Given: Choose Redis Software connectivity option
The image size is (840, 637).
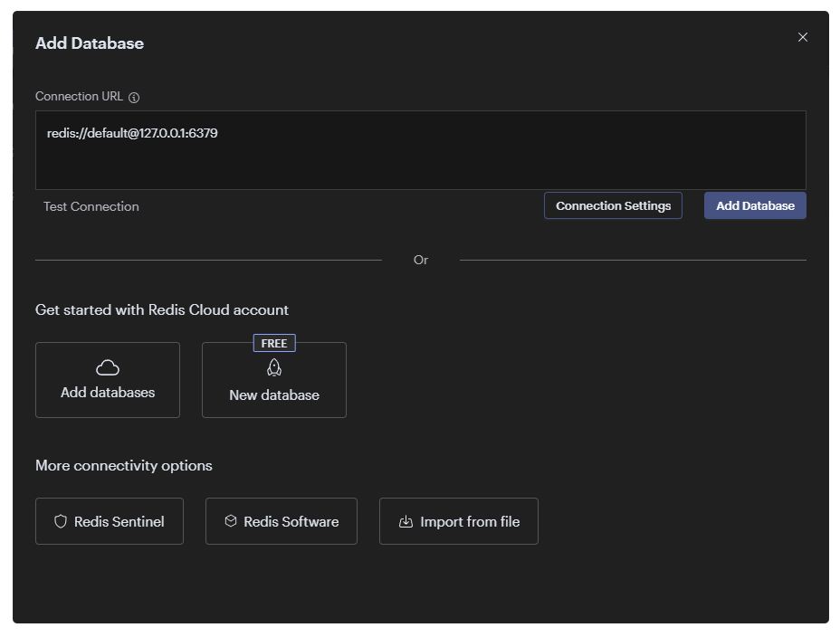Looking at the screenshot, I should pyautogui.click(x=282, y=521).
